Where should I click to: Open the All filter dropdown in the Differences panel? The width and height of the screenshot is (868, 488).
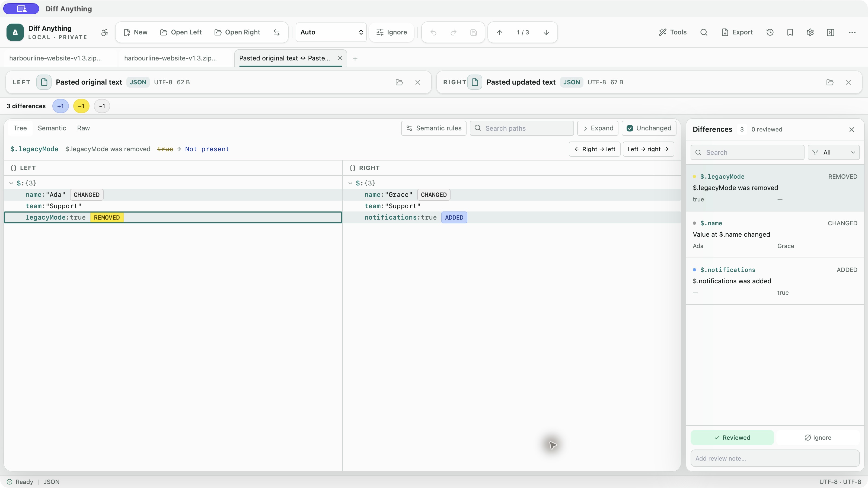834,153
